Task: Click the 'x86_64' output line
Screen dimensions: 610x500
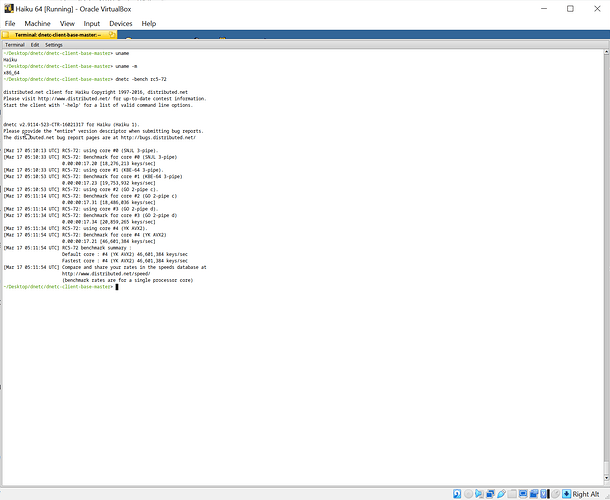Action: (x=11, y=73)
